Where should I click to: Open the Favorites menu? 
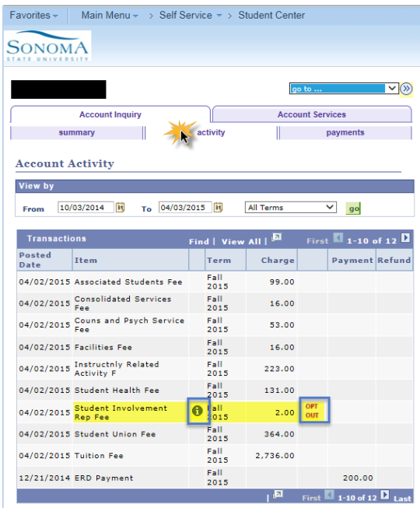pyautogui.click(x=33, y=16)
